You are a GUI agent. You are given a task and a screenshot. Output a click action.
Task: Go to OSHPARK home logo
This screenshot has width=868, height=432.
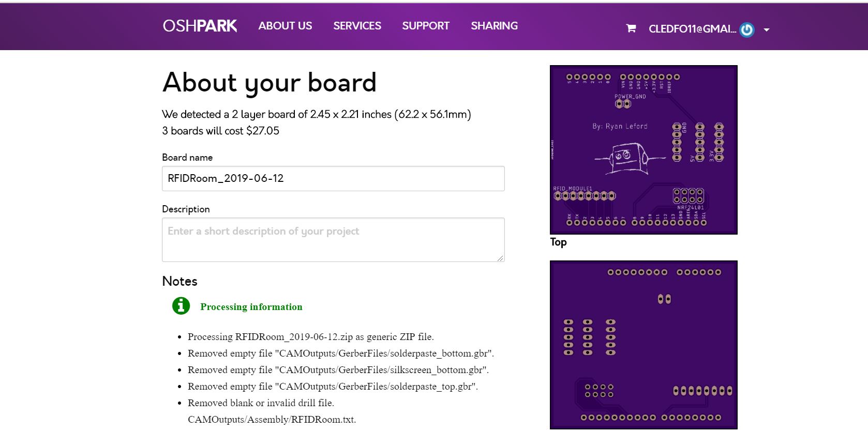coord(200,26)
